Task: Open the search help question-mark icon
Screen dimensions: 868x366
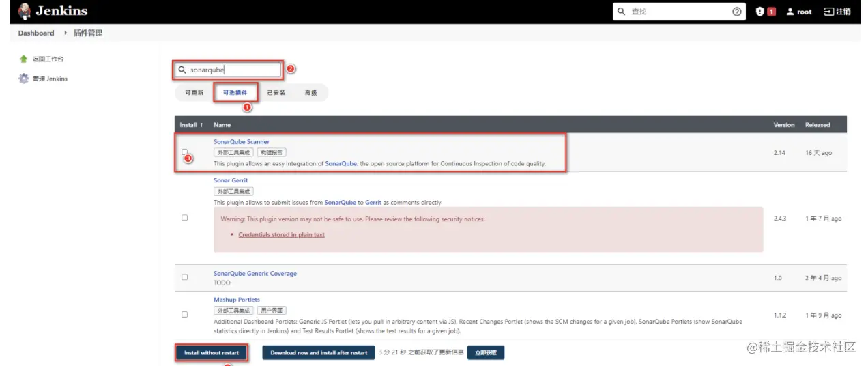Action: 736,12
